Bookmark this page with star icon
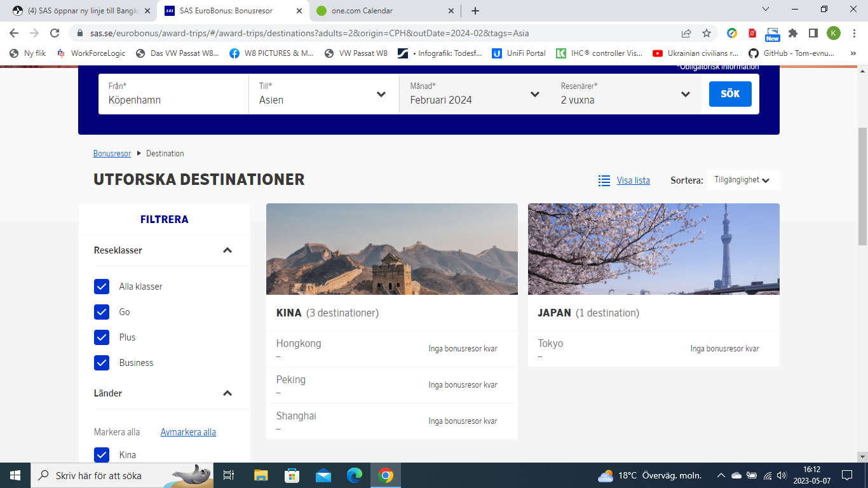Viewport: 868px width, 488px height. (706, 33)
